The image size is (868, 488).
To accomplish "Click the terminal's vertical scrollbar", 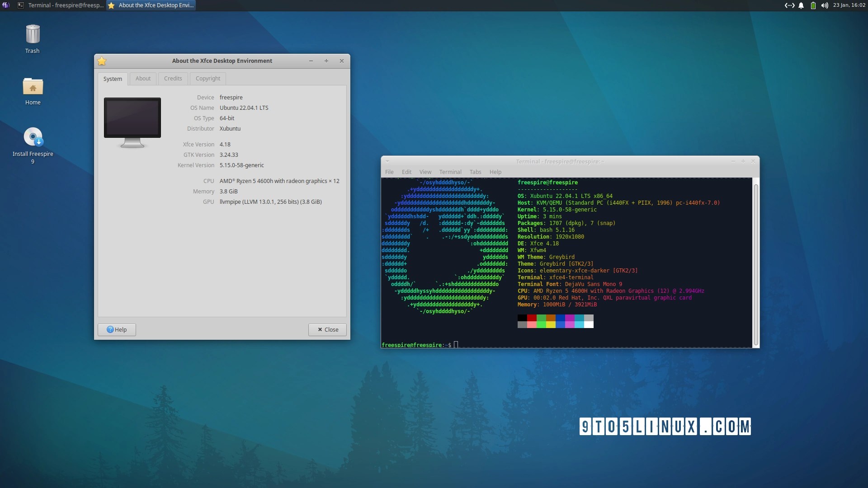I will click(755, 262).
